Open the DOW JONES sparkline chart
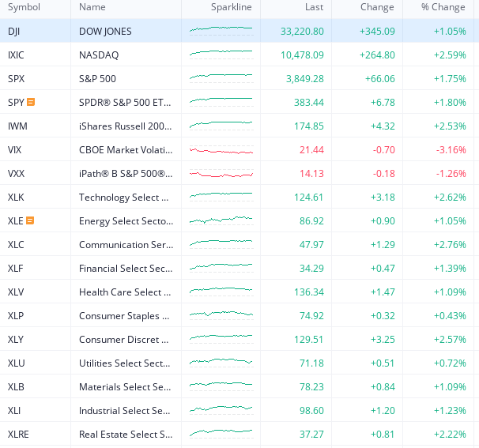The height and width of the screenshot is (448, 479). (221, 31)
